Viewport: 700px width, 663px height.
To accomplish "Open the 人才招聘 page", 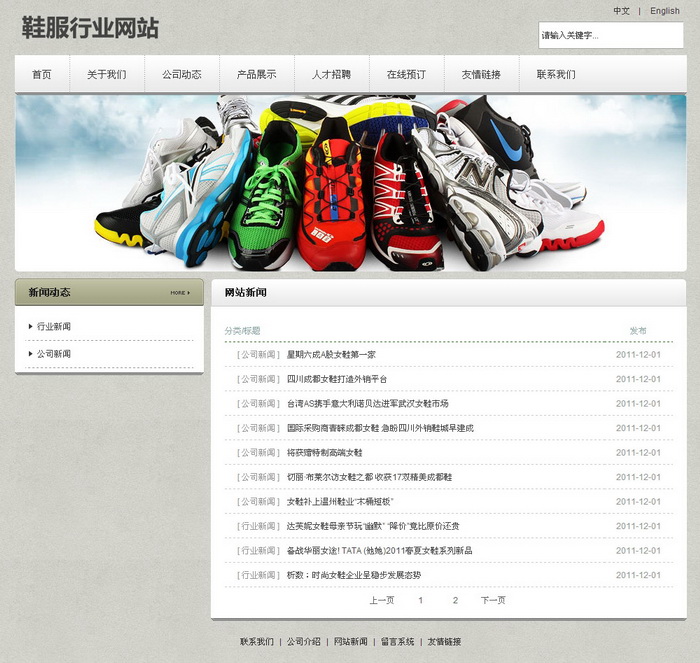I will pos(332,74).
